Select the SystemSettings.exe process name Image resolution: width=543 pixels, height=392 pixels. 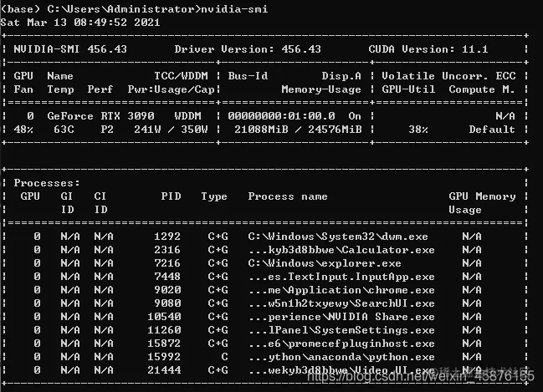[341, 330]
